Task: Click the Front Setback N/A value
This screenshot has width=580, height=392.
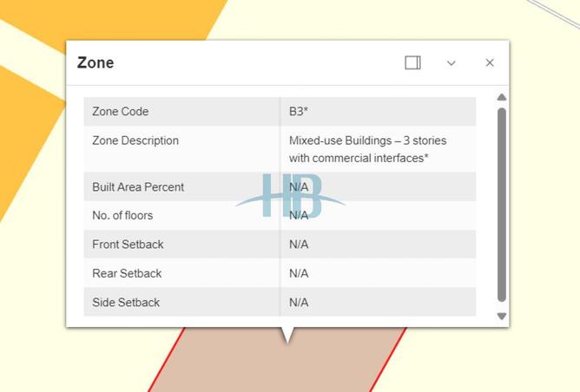Action: [x=299, y=245]
